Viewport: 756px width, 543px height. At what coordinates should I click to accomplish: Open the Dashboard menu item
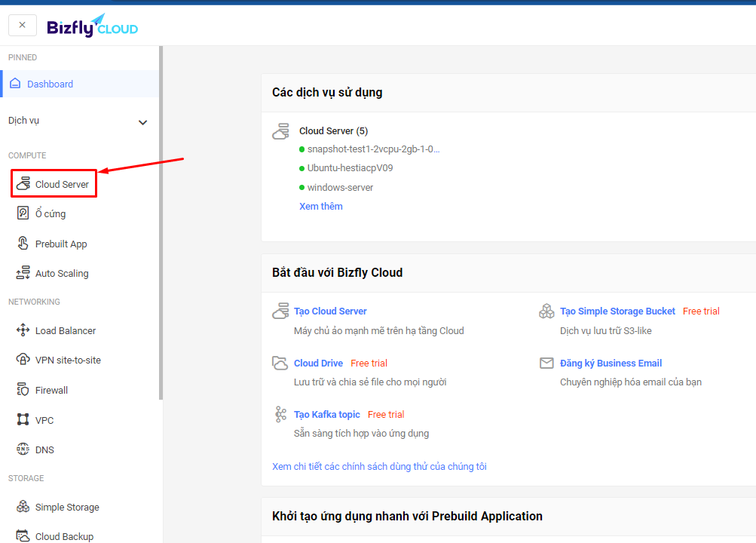[x=81, y=84]
